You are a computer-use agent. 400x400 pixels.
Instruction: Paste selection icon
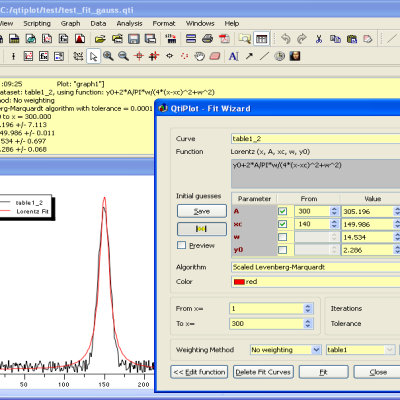(352, 39)
